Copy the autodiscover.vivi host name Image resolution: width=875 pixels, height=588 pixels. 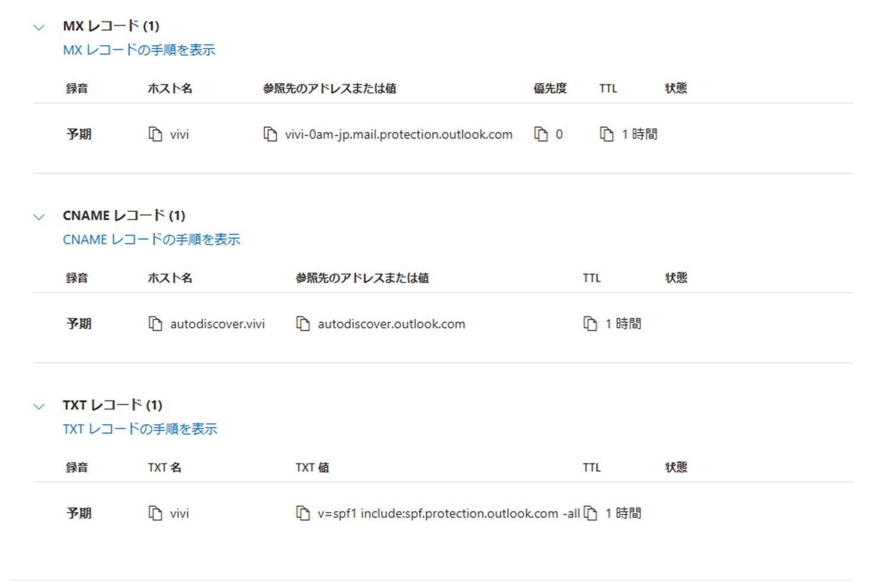click(x=155, y=324)
